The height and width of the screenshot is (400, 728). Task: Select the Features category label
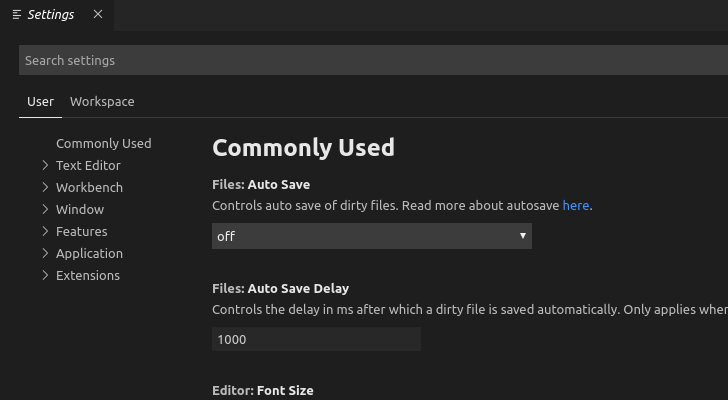pyautogui.click(x=81, y=231)
